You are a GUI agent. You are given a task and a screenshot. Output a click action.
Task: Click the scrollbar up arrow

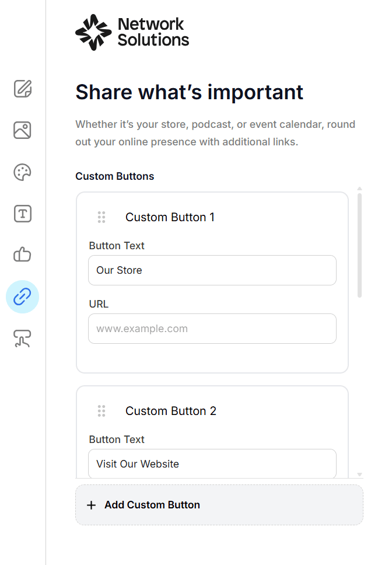pyautogui.click(x=359, y=189)
